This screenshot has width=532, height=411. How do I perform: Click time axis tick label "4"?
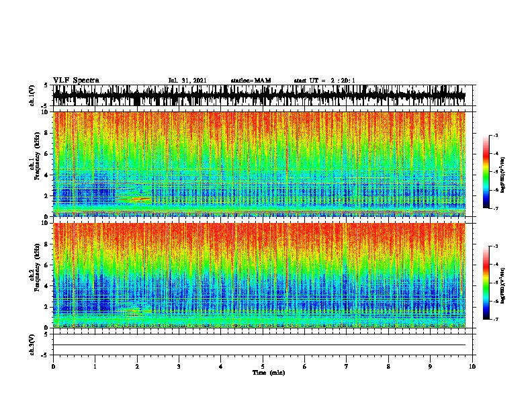[x=221, y=367]
